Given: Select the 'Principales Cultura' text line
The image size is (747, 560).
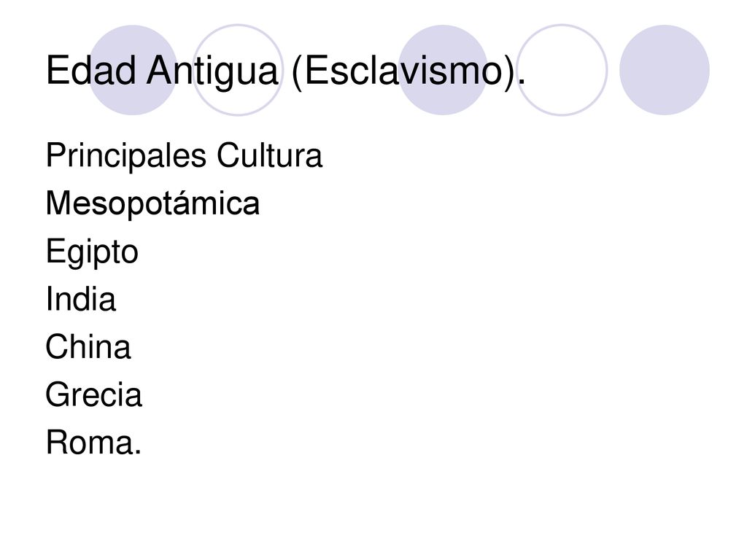Looking at the screenshot, I should [184, 156].
